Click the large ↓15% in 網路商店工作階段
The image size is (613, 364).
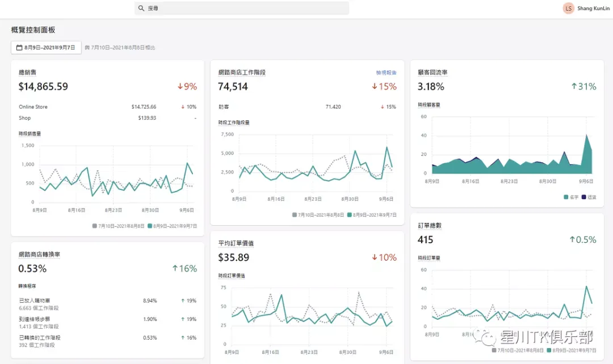click(x=384, y=86)
